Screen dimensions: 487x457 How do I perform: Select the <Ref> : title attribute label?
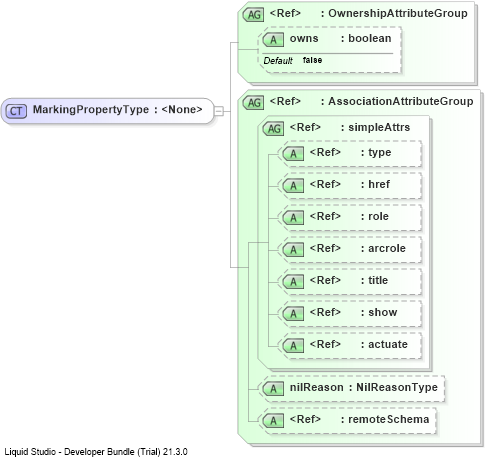(x=349, y=280)
